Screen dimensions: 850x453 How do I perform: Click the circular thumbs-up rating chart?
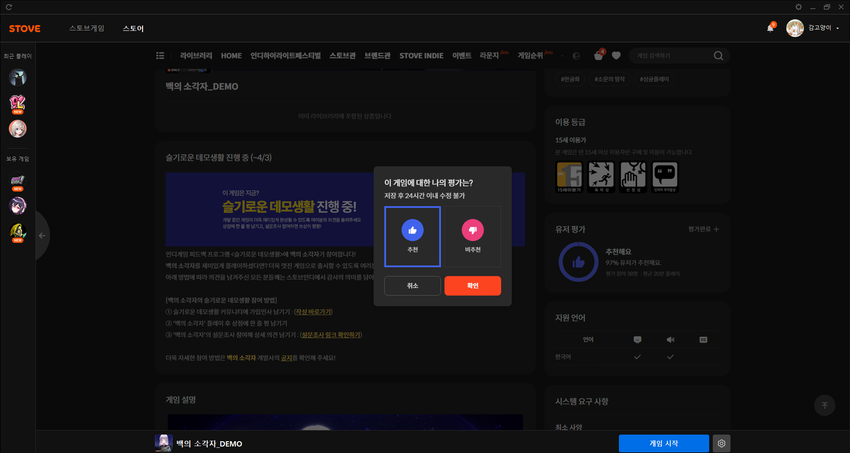pos(578,262)
